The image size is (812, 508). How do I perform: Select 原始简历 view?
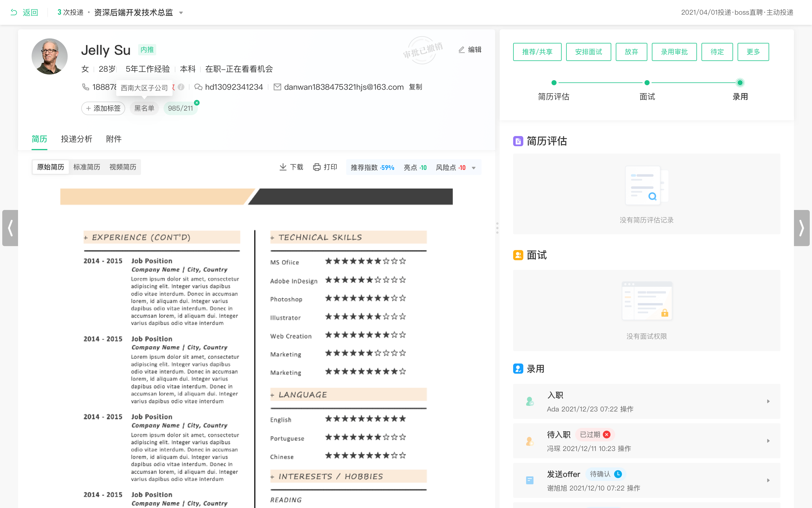point(51,167)
